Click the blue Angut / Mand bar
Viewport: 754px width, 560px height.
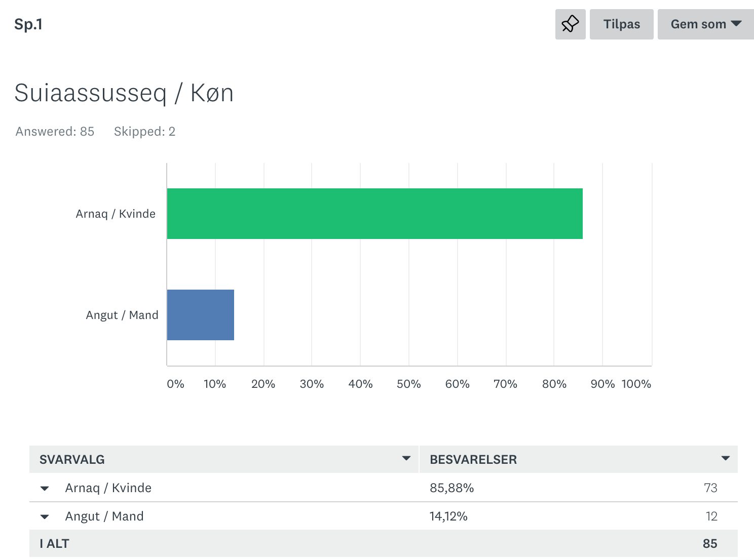[x=200, y=315]
